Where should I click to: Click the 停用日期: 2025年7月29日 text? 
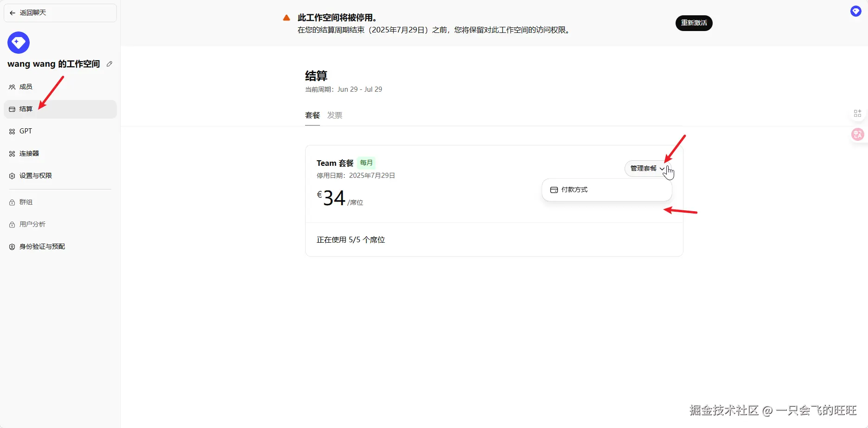356,176
